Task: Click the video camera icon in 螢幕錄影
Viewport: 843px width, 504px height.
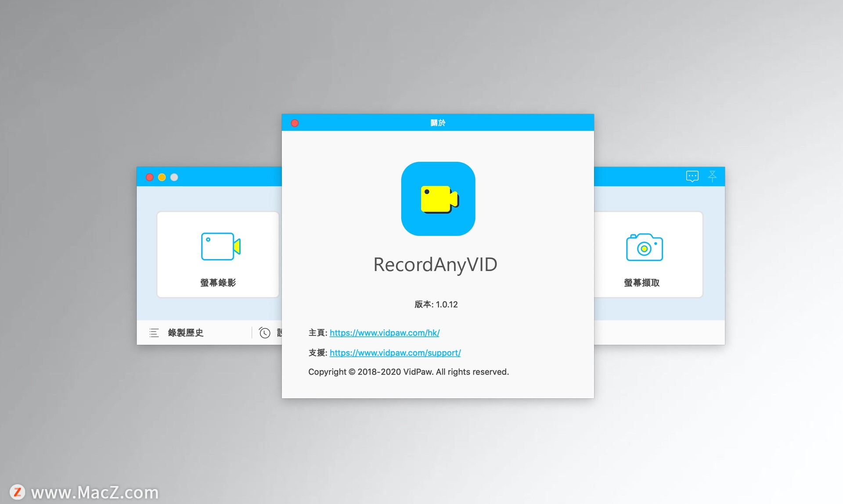Action: tap(220, 247)
